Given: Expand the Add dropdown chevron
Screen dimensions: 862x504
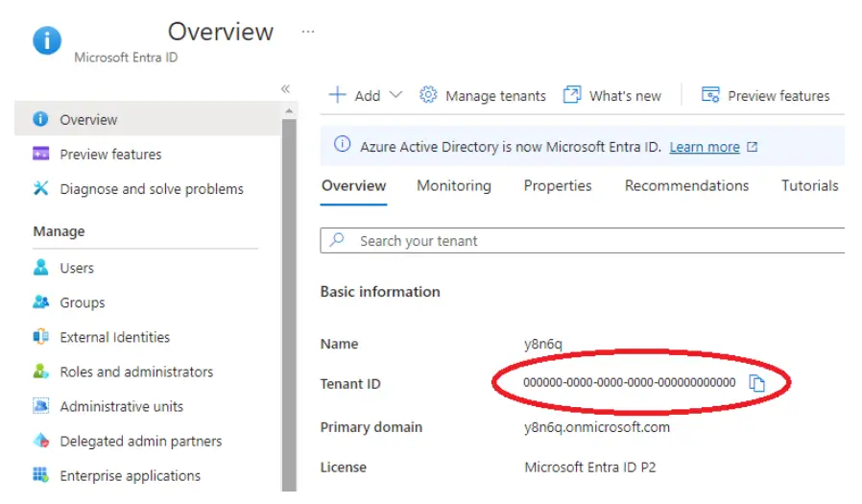Looking at the screenshot, I should (395, 94).
